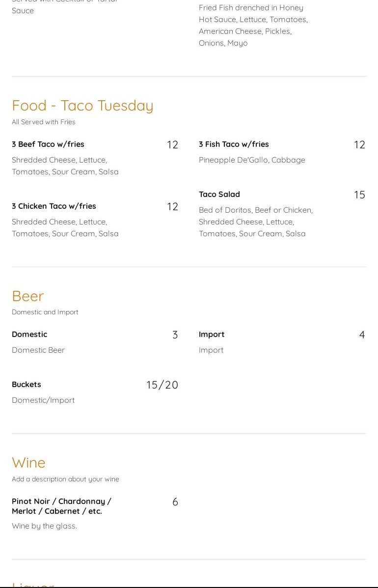Click the "Wine by the glass." description
The width and height of the screenshot is (378, 588).
click(44, 526)
